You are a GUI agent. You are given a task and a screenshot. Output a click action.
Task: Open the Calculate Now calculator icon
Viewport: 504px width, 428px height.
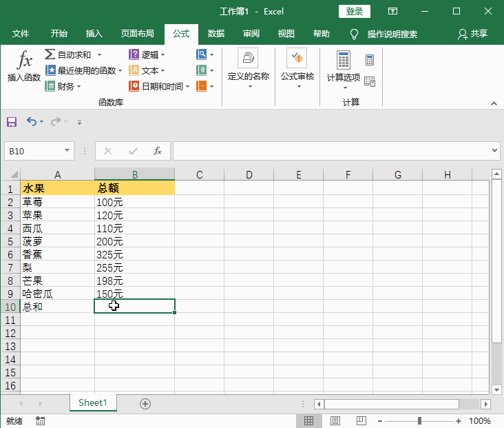pyautogui.click(x=370, y=61)
